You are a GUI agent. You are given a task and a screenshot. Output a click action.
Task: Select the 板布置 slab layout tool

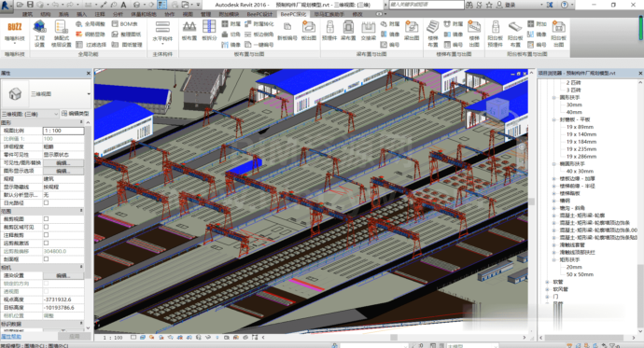point(189,31)
